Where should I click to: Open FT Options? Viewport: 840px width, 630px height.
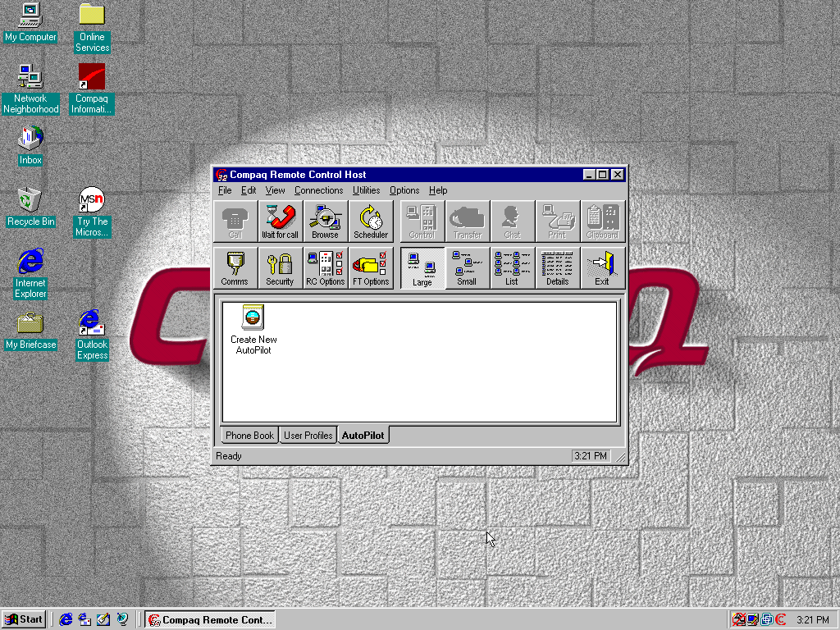coord(370,267)
